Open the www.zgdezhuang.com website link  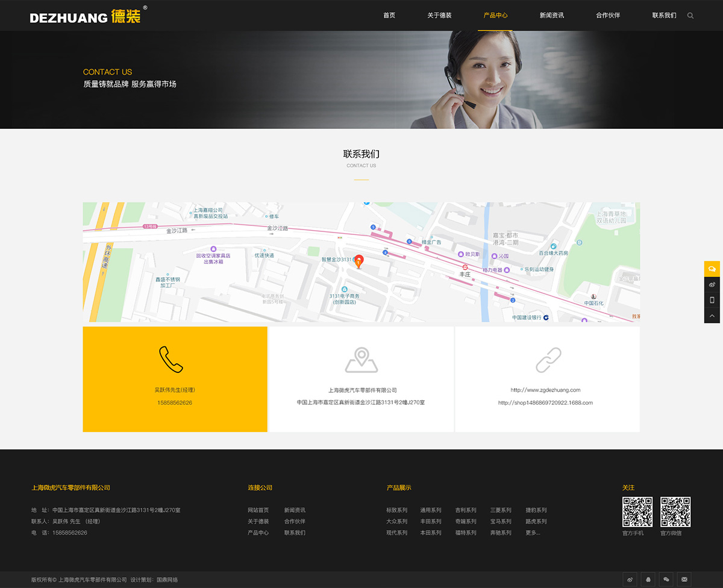545,390
